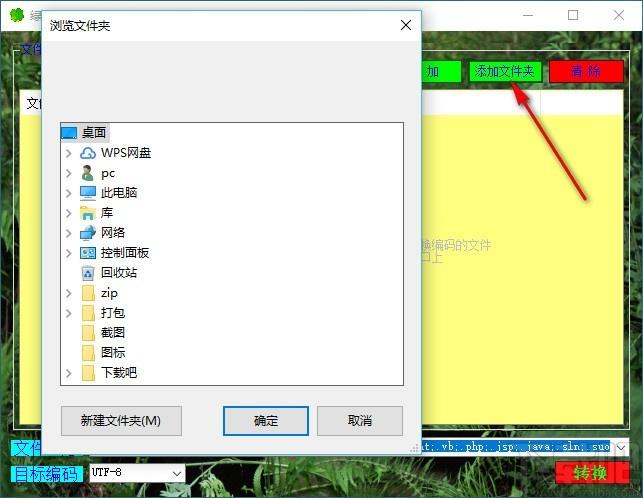Screen dimensions: 643x498
Task: Minimize the main converter window
Action: point(528,15)
